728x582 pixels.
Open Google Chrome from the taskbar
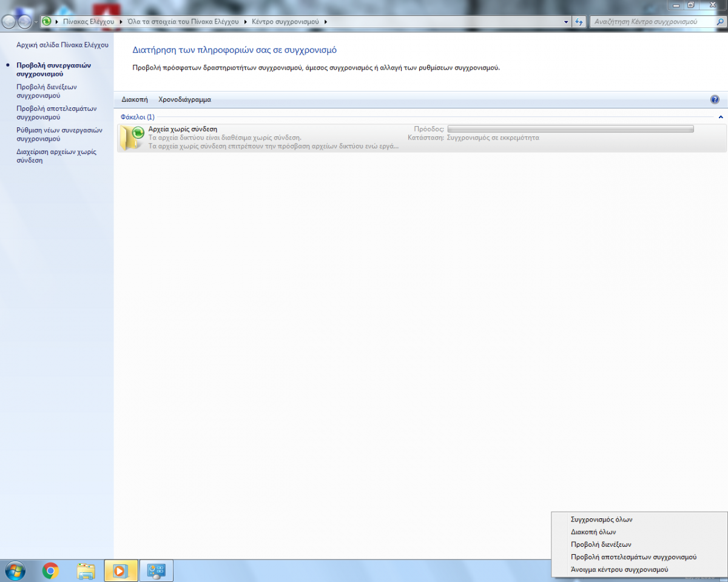point(50,570)
